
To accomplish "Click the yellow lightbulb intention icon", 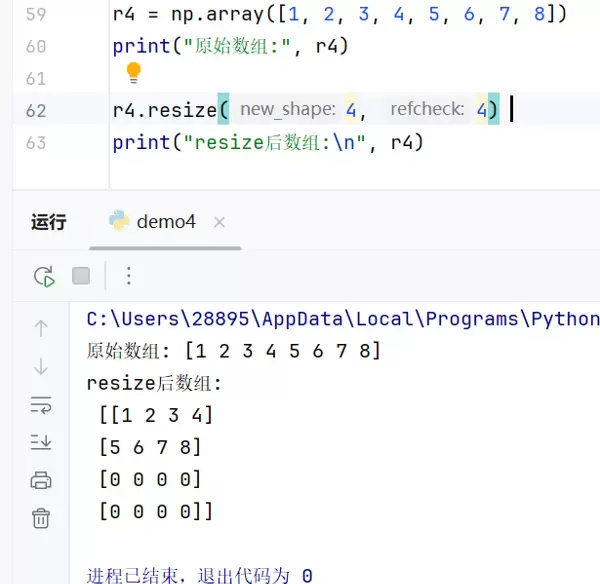I will pos(133,73).
